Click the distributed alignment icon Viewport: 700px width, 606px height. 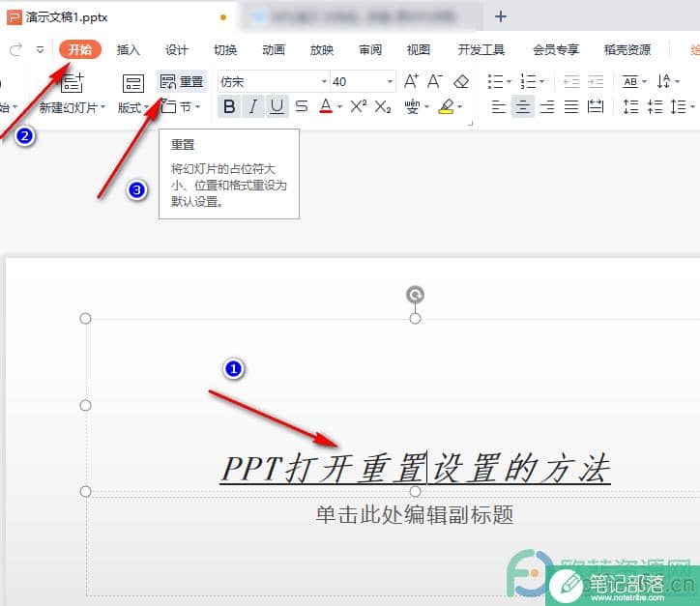coord(595,106)
